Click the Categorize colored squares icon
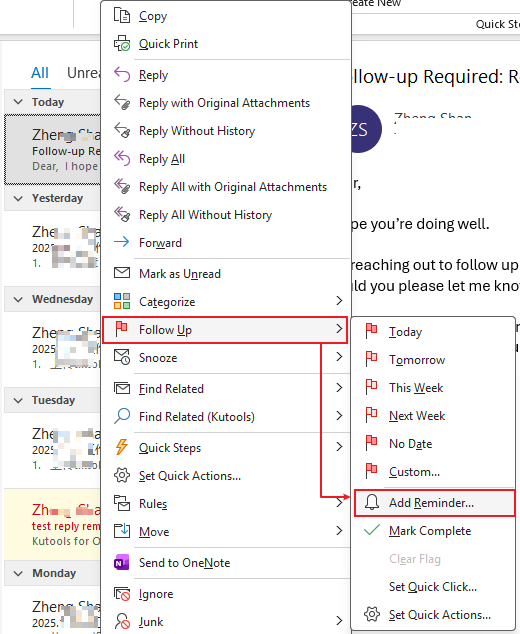The height and width of the screenshot is (634, 520). (122, 301)
